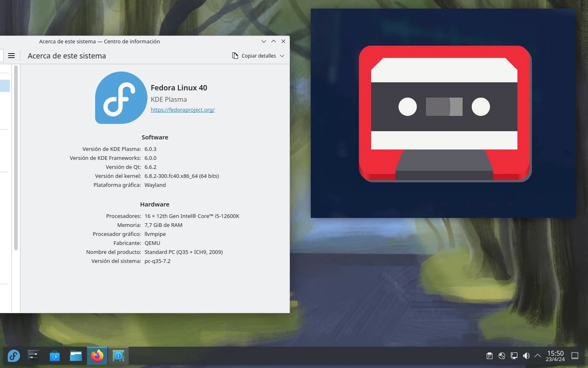The width and height of the screenshot is (588, 368).
Task: Click the red cassette image
Action: click(x=445, y=114)
